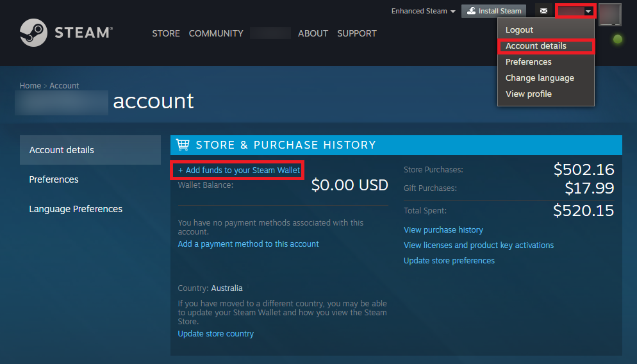Click the Home breadcrumb link
This screenshot has width=637, height=364.
coord(30,86)
